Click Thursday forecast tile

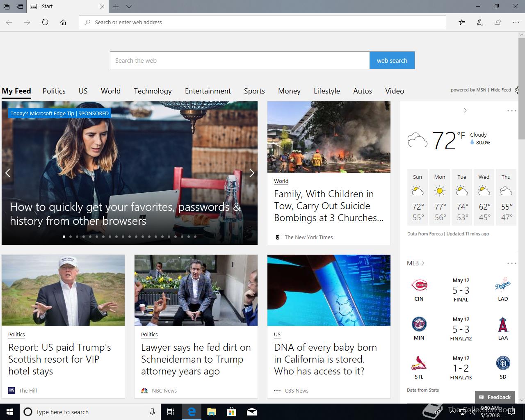(x=506, y=197)
